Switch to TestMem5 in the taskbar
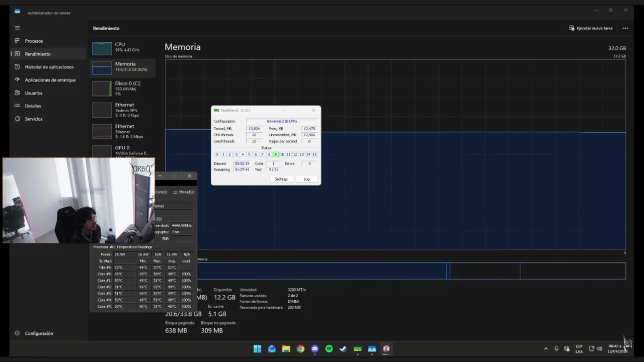This screenshot has height=362, width=644. (358, 349)
